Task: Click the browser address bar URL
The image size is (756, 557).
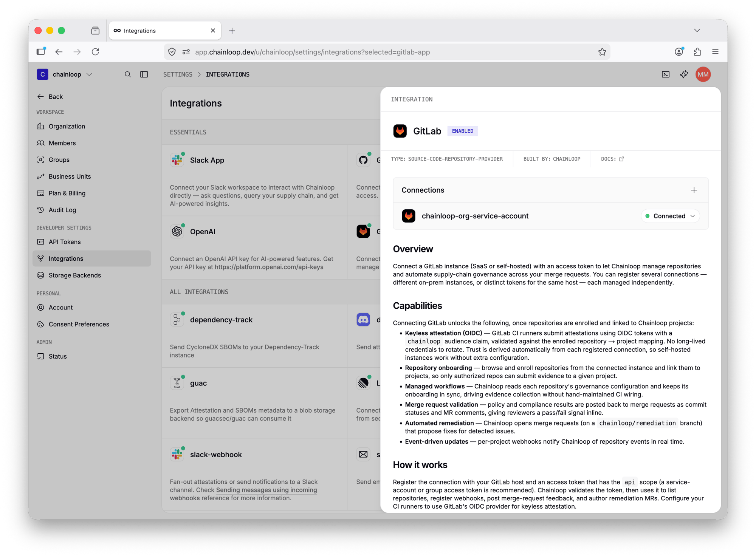Action: (312, 52)
